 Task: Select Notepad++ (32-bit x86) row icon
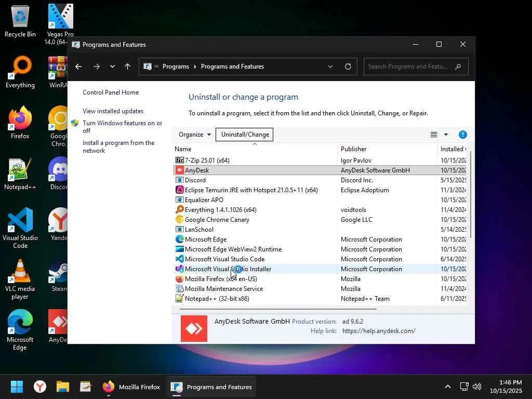coord(179,299)
